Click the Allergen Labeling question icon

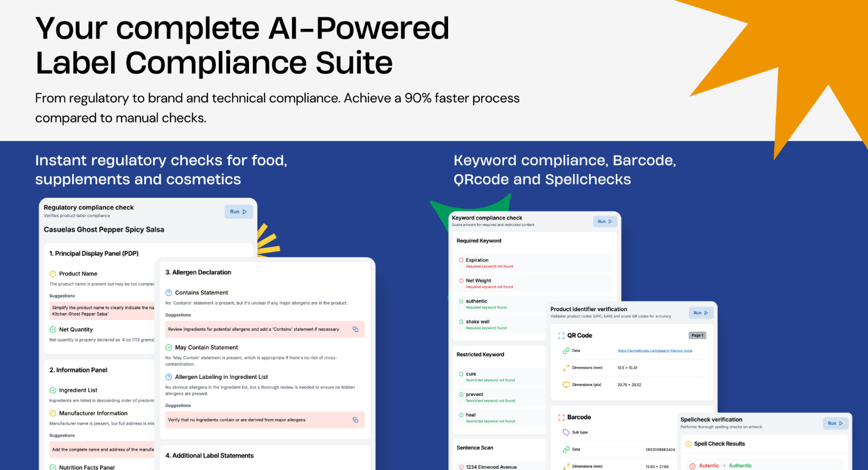click(169, 377)
